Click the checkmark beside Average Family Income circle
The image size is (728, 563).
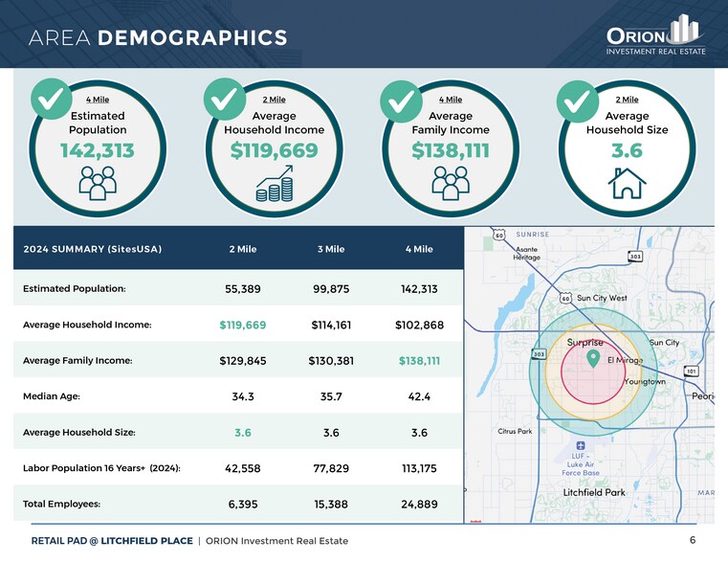pos(401,100)
